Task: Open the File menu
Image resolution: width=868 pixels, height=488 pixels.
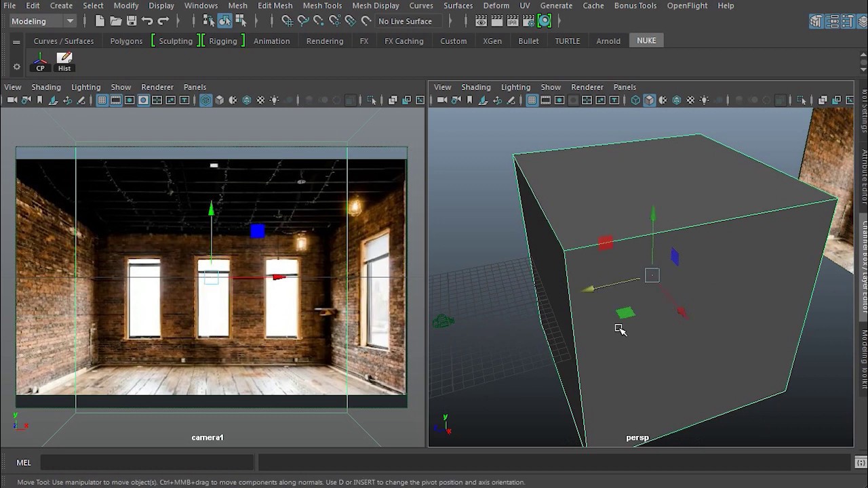Action: (x=9, y=5)
